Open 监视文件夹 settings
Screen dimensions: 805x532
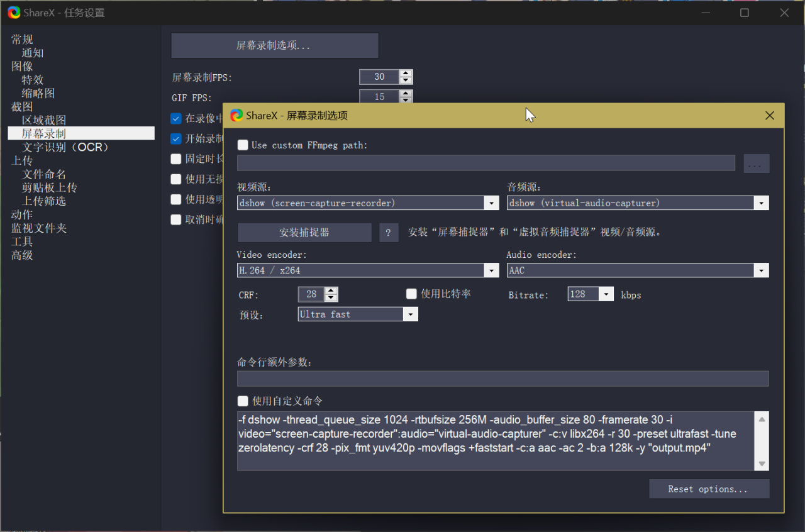coord(39,228)
